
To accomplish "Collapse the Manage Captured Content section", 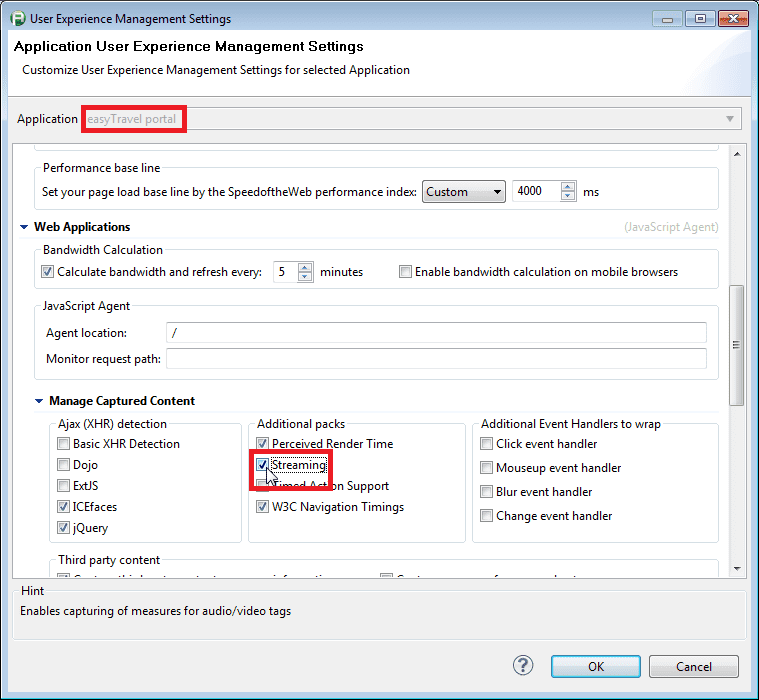I will pyautogui.click(x=39, y=401).
